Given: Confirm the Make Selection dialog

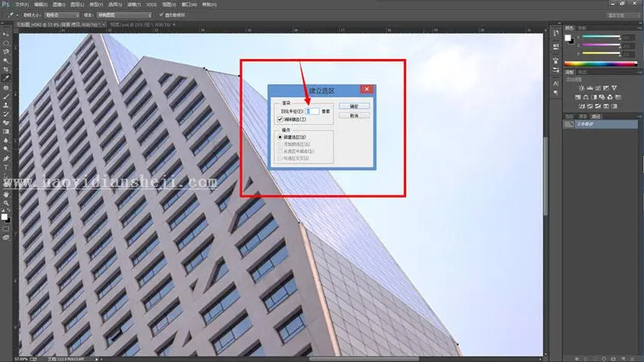Looking at the screenshot, I should pos(354,106).
